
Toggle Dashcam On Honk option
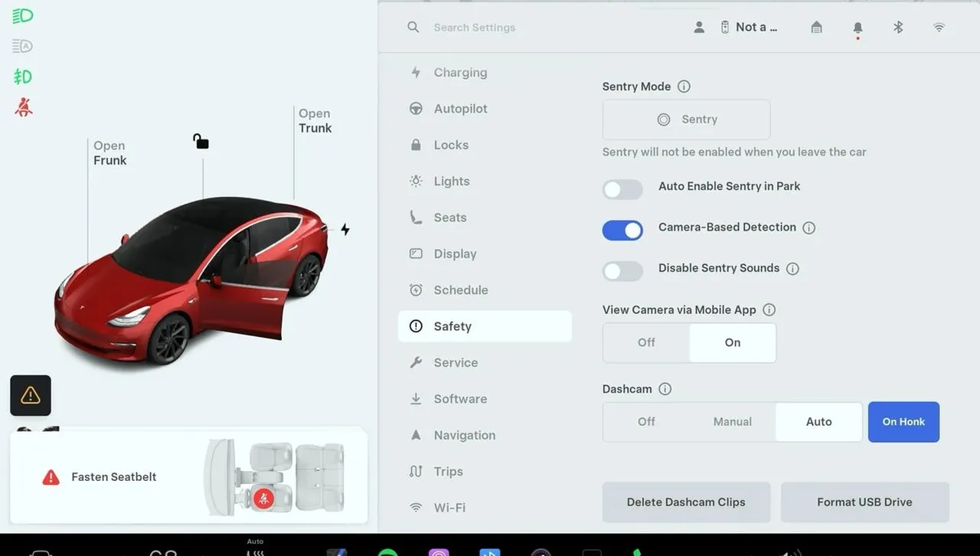(903, 422)
